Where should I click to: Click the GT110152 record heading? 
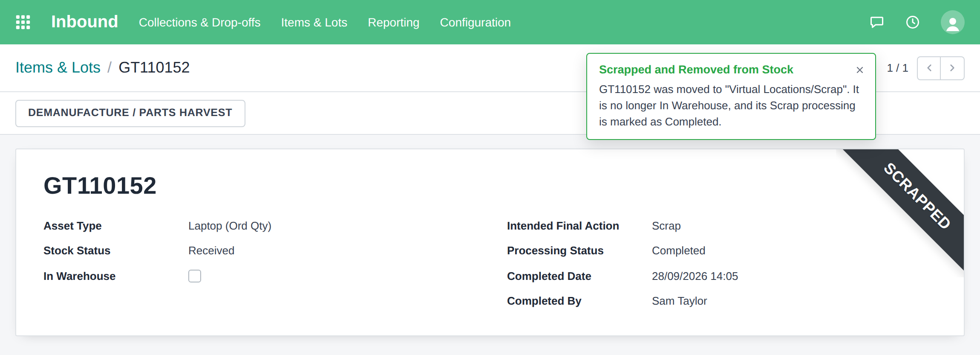point(100,186)
